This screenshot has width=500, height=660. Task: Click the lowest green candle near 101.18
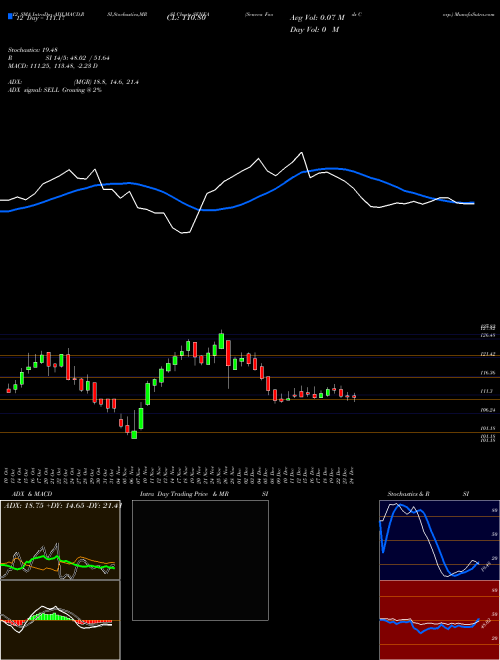(x=134, y=435)
